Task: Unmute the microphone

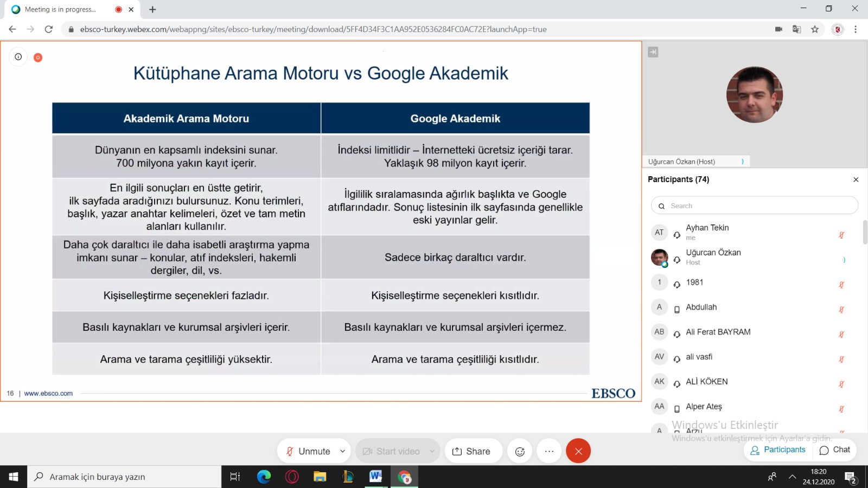Action: click(x=308, y=451)
